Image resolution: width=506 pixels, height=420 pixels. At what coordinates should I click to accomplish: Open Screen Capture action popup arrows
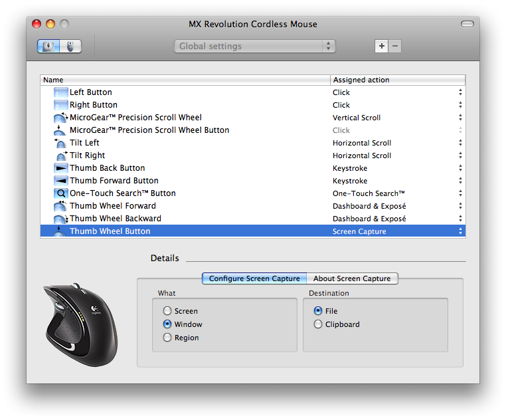(x=460, y=231)
